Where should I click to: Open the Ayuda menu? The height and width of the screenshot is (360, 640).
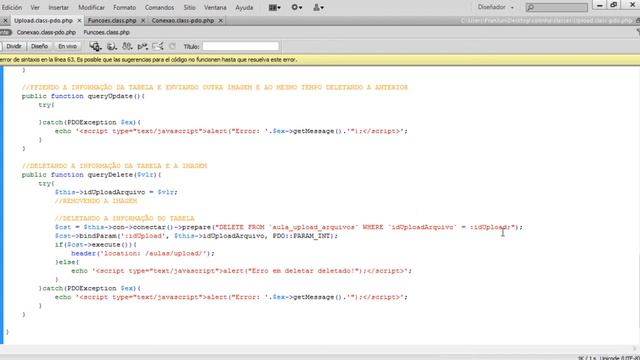point(244,7)
